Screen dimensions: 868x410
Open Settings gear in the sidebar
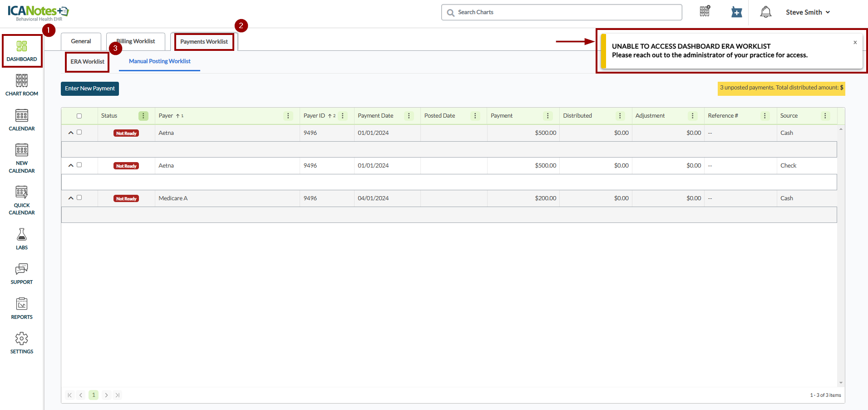coord(21,343)
